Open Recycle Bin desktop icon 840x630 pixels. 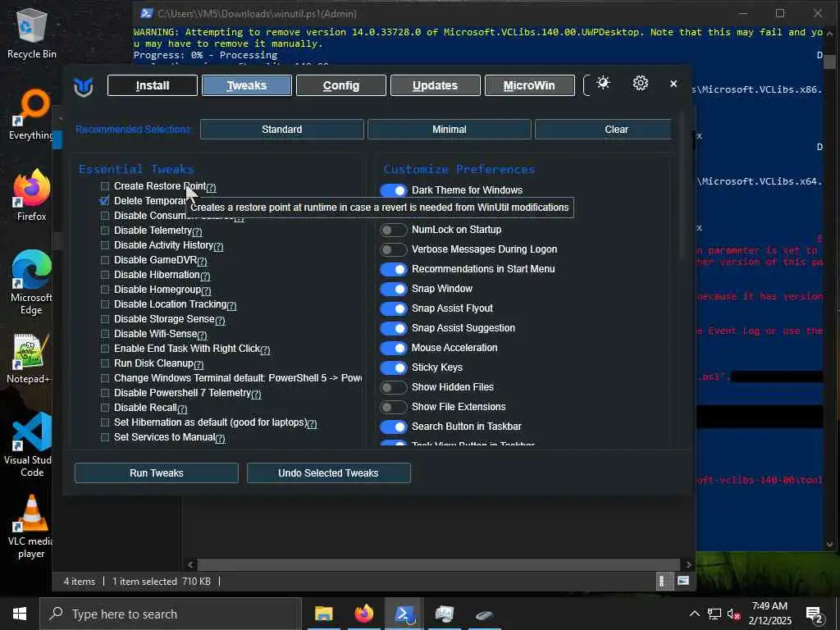(31, 34)
